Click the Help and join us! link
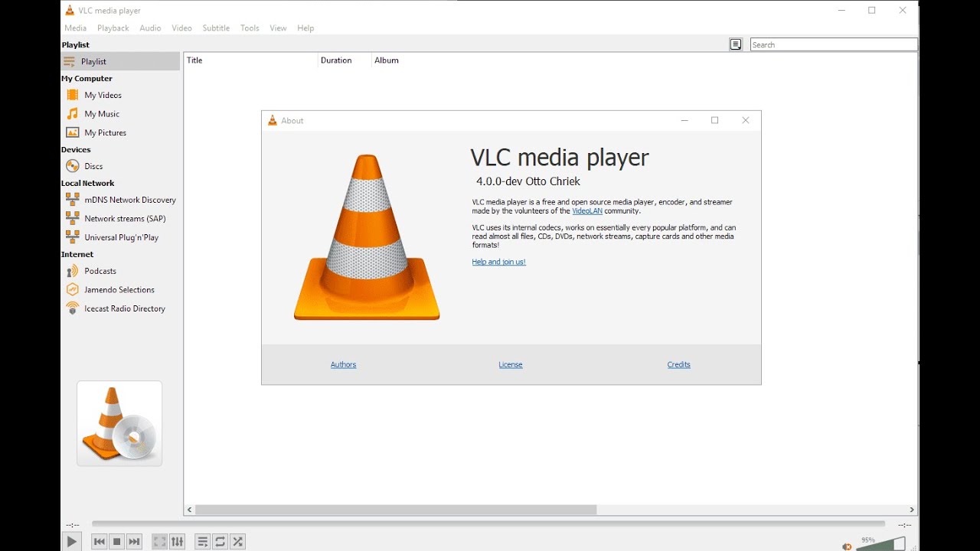The image size is (980, 551). click(499, 262)
